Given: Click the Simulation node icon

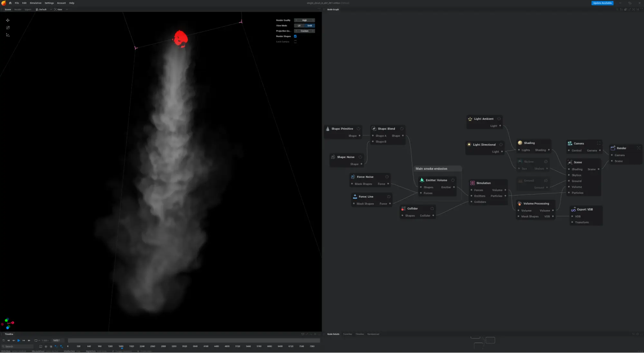Looking at the screenshot, I should pos(472,183).
